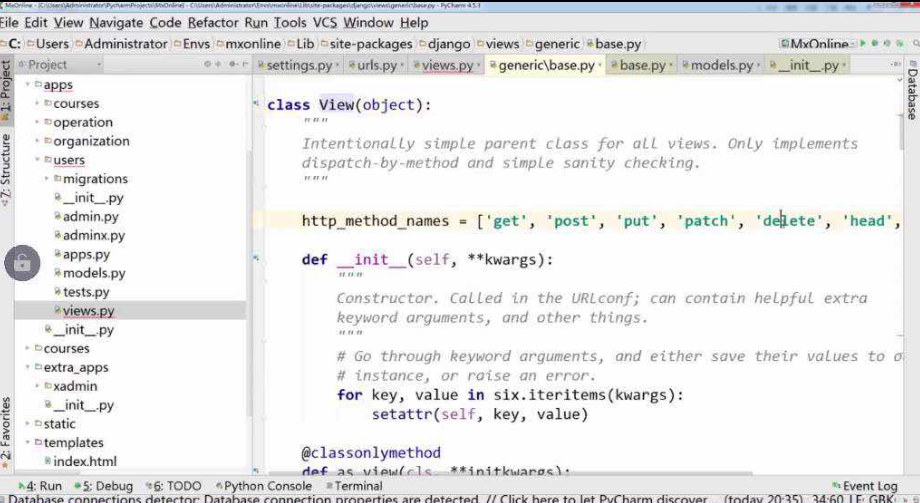This screenshot has width=920, height=503.
Task: Click the GBK file encoding in status bar
Action: [x=881, y=499]
